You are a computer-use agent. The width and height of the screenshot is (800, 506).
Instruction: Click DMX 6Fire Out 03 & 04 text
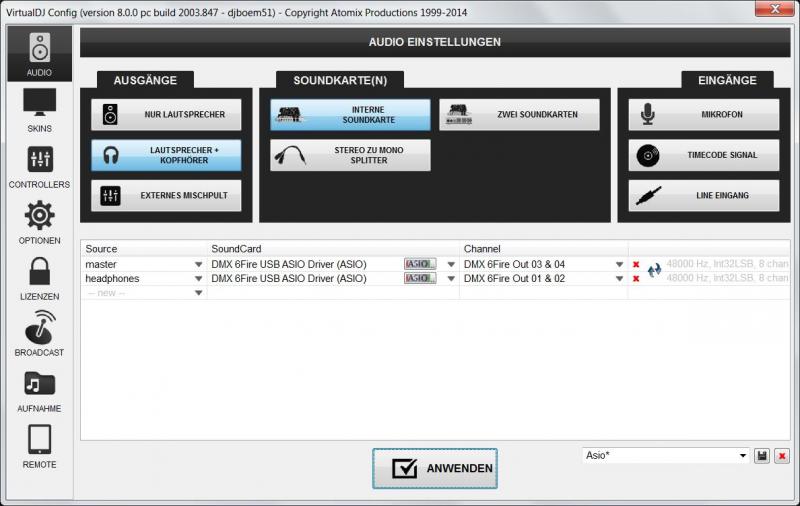514,264
